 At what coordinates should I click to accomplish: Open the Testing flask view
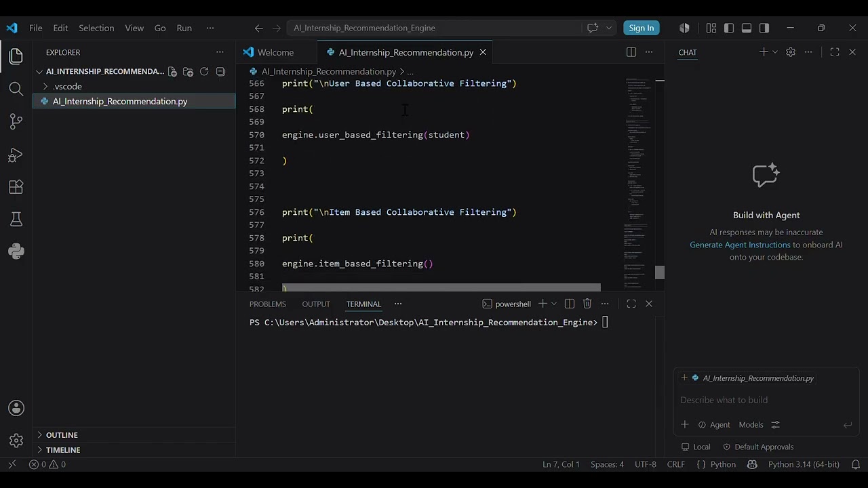click(16, 219)
